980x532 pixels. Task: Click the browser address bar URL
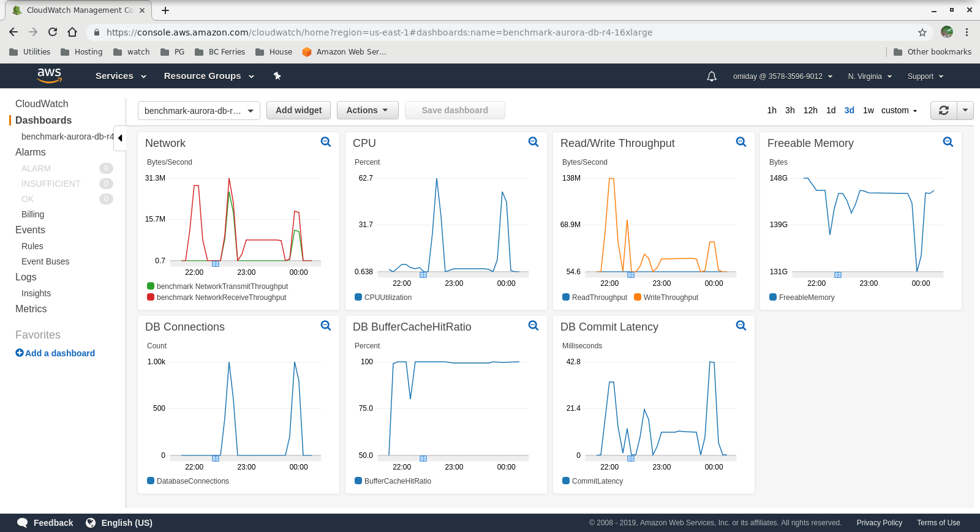click(x=379, y=32)
